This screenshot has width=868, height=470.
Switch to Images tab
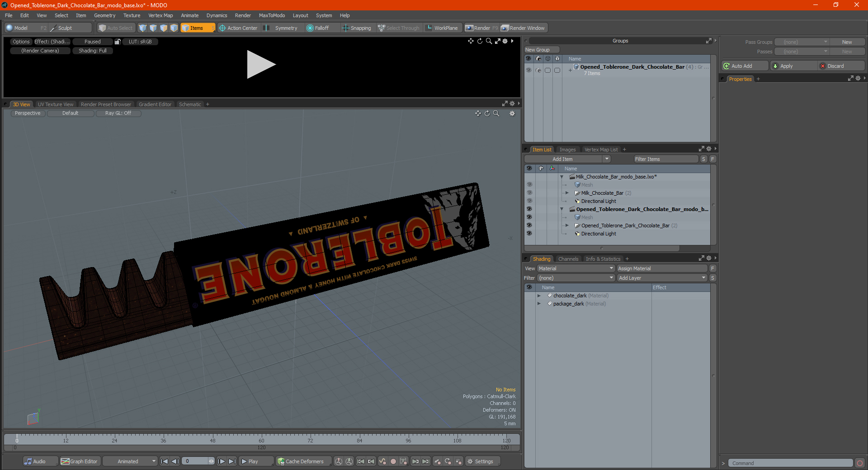point(567,150)
